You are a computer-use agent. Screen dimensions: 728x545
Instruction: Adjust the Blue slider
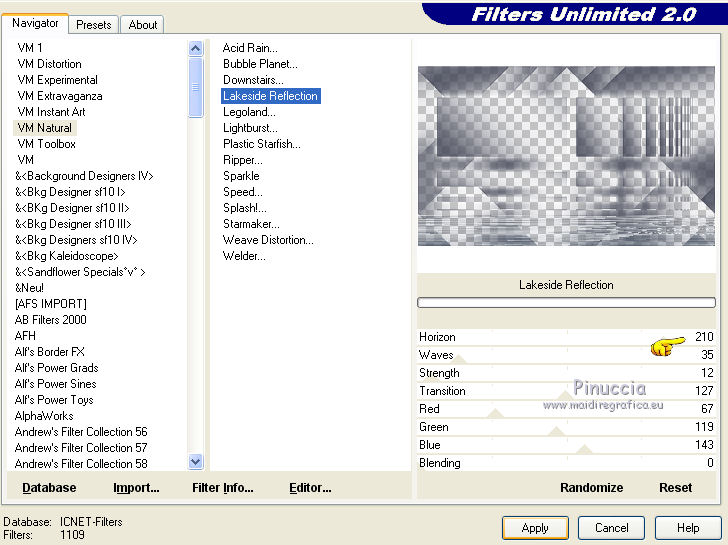tap(566, 445)
